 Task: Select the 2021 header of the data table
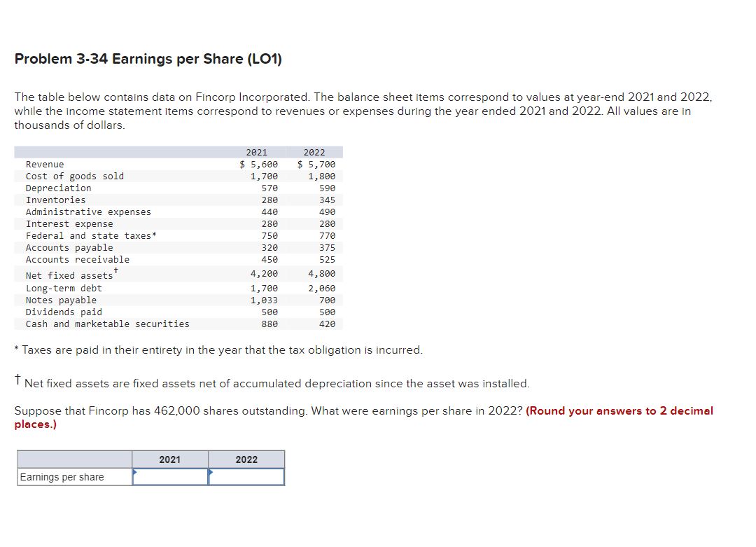click(x=256, y=152)
